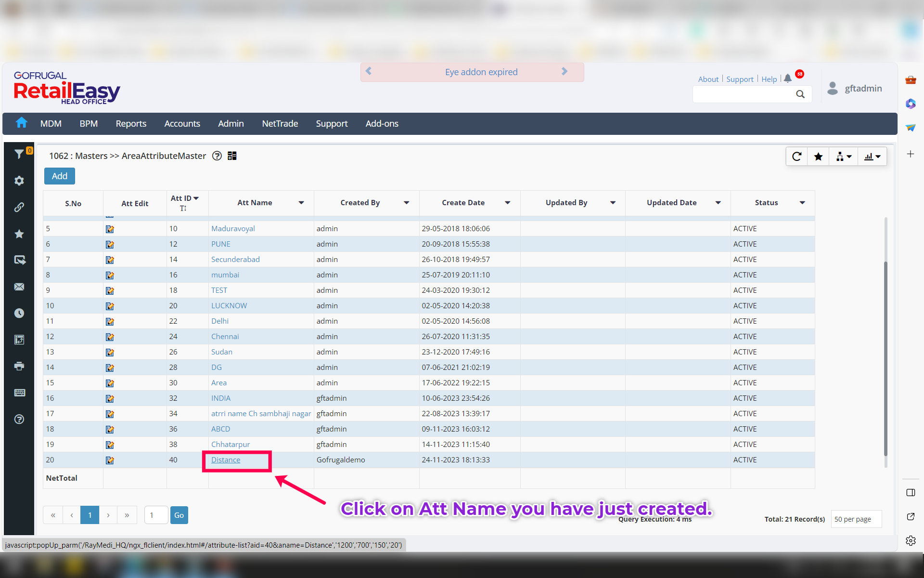Viewport: 924px width, 578px height.
Task: Open the NetTrade menu
Action: (280, 124)
